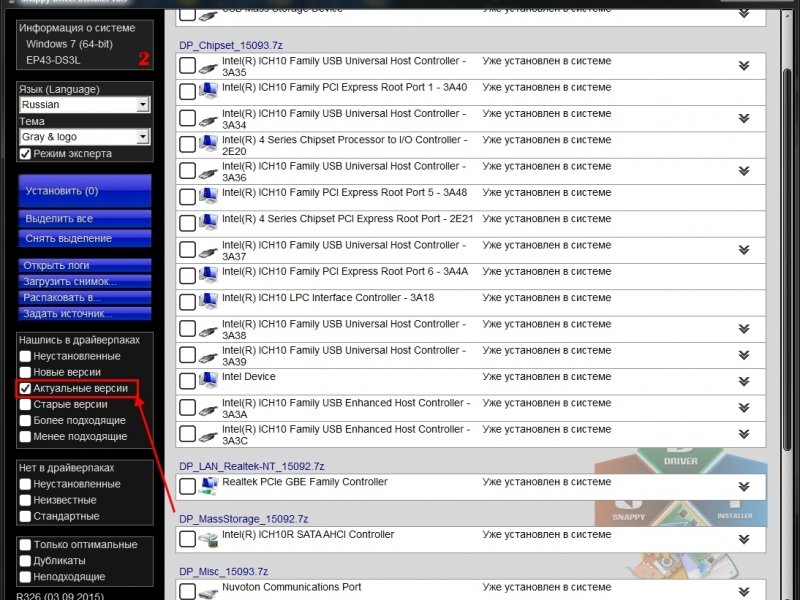Tick the checkbox for Nuvoton Communications Port
800x600 pixels.
pos(187,591)
